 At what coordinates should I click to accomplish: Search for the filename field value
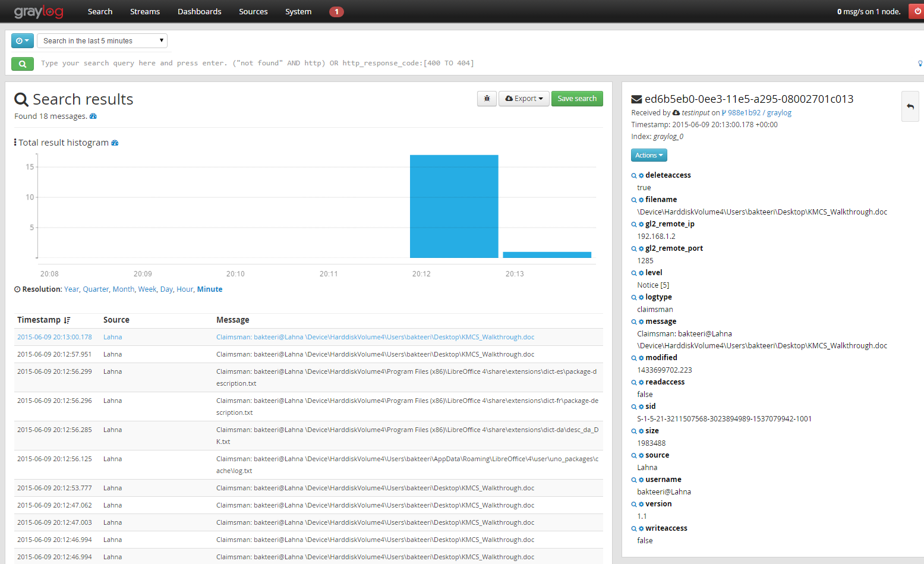(634, 200)
